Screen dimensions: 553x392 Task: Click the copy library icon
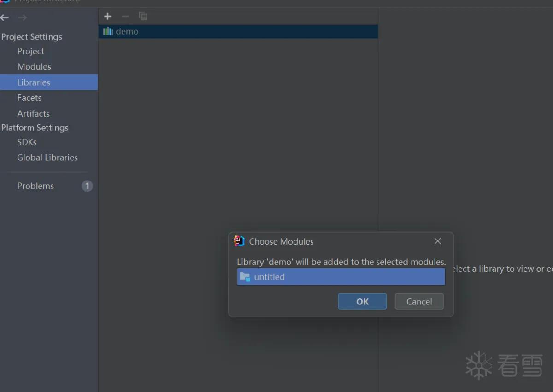coord(143,16)
